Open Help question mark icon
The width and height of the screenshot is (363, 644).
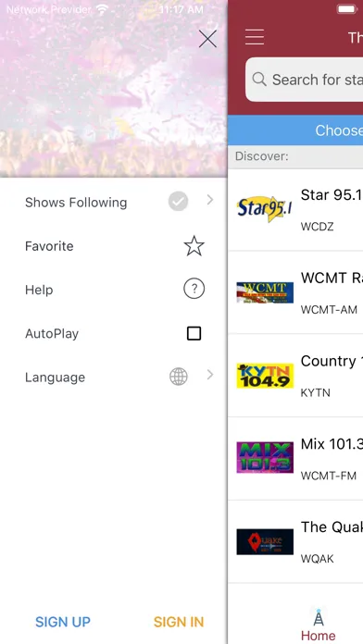(x=194, y=289)
